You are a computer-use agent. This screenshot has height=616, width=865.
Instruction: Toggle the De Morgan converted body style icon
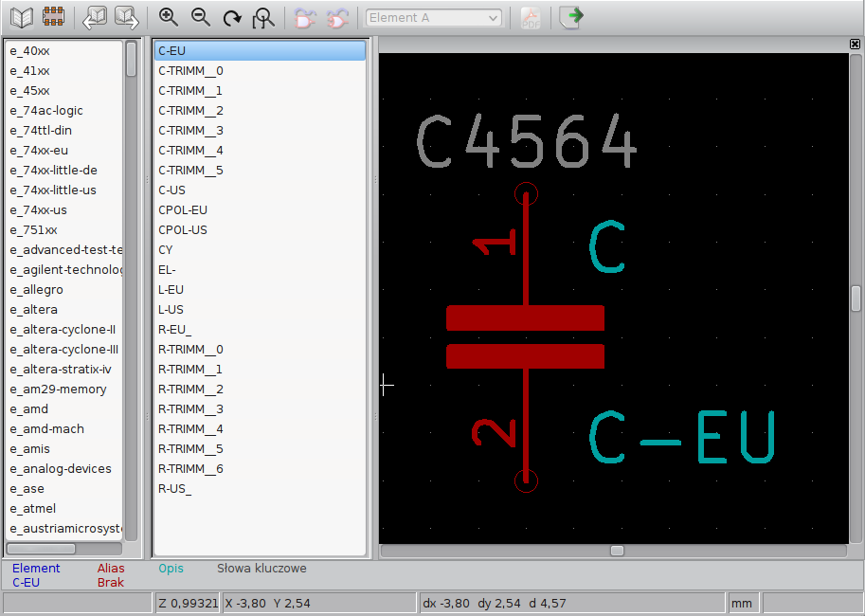point(337,17)
